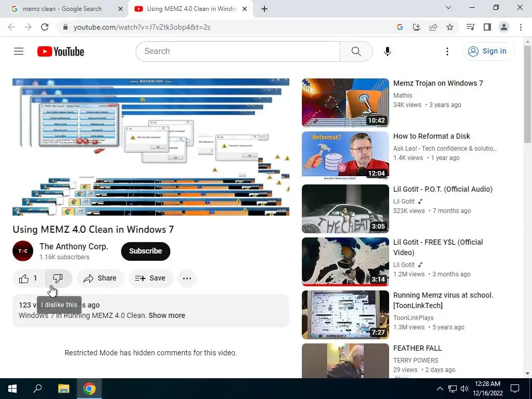Open YouTube settings three-dot menu
The height and width of the screenshot is (399, 532).
click(x=447, y=51)
